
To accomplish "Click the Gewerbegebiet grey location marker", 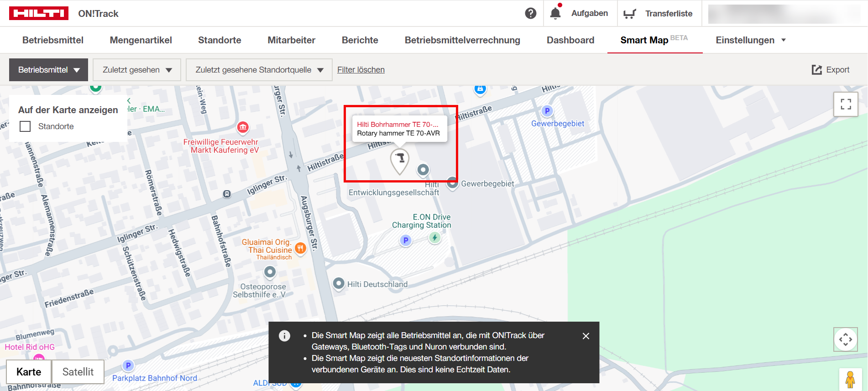I will (452, 183).
